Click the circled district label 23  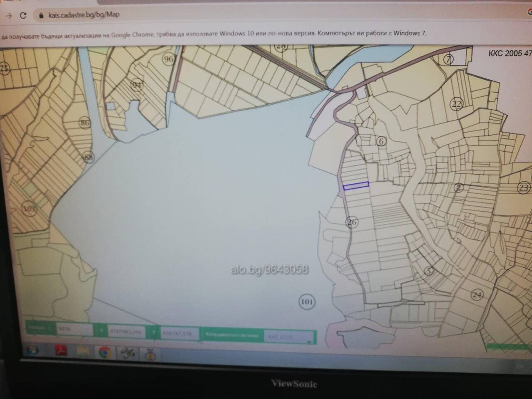524,188
